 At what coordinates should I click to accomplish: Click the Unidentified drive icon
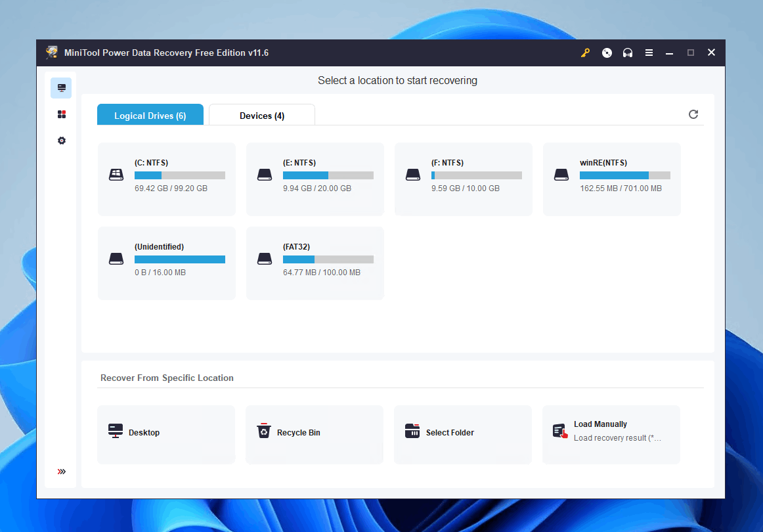(116, 259)
